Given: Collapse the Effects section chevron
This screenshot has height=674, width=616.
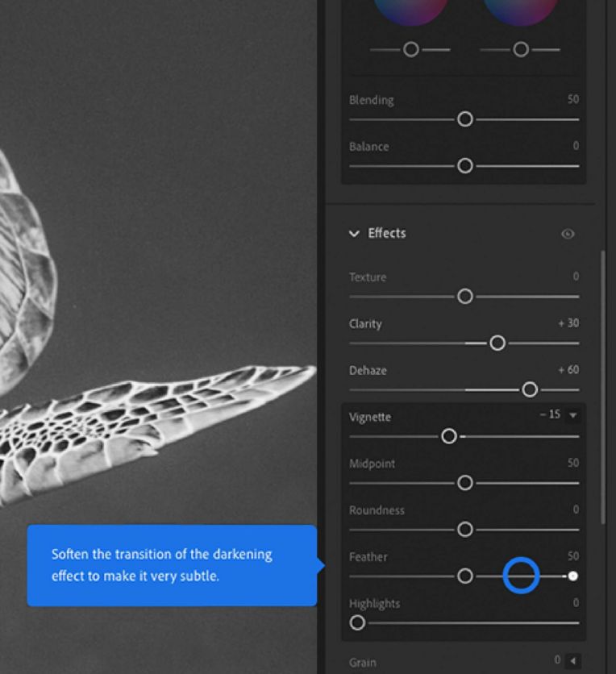Looking at the screenshot, I should pos(353,234).
